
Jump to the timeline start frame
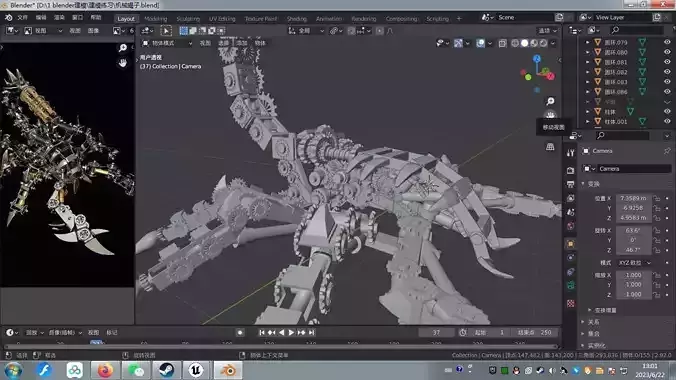click(x=262, y=333)
